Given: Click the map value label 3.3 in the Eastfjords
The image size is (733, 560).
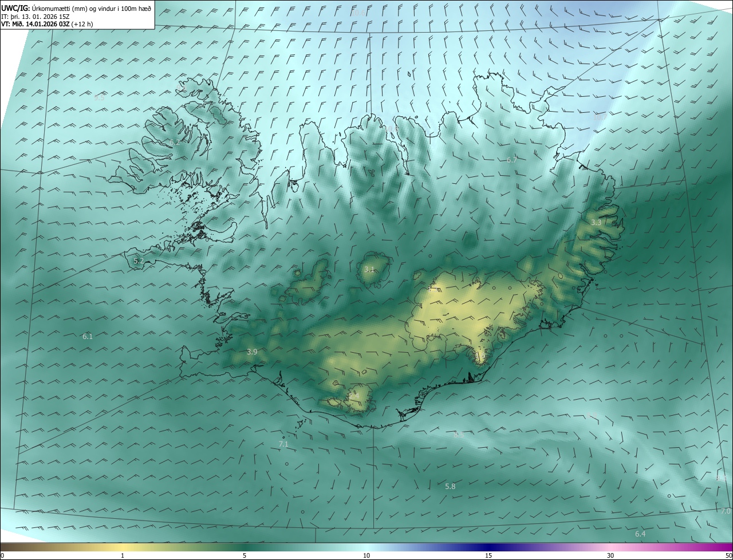Looking at the screenshot, I should (x=596, y=222).
